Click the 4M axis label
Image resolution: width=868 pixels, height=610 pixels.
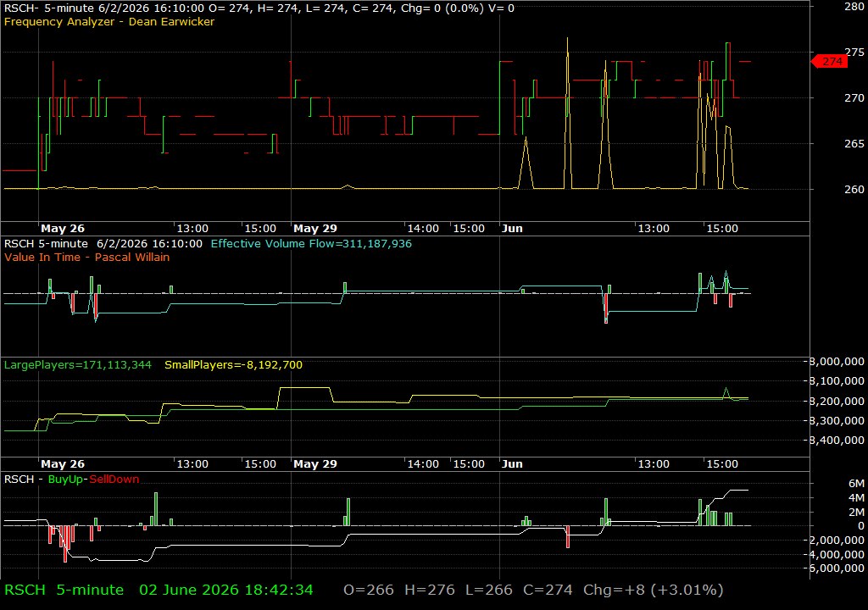click(x=856, y=497)
